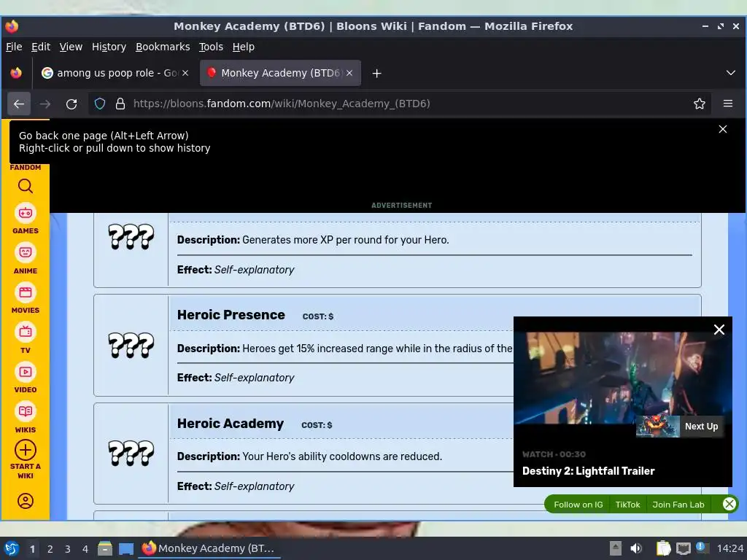Image resolution: width=747 pixels, height=560 pixels.
Task: Reload the current page
Action: point(71,104)
